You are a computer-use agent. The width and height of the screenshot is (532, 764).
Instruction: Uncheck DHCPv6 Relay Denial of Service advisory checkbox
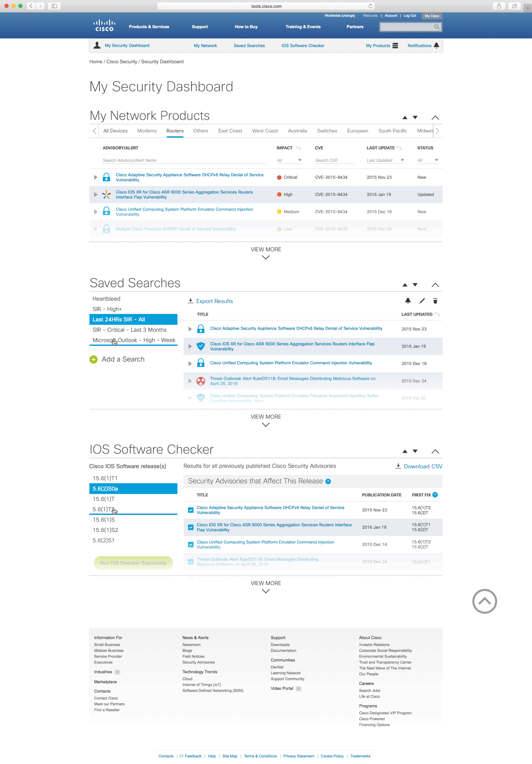191,510
